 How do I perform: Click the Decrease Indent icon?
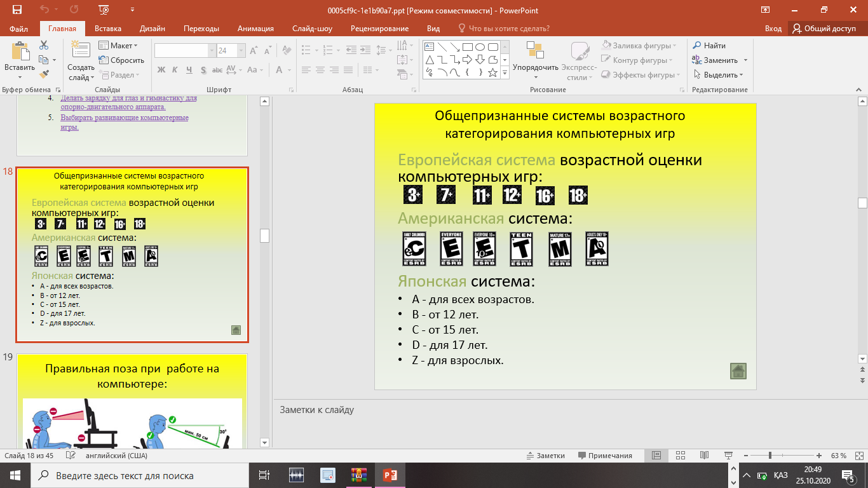pyautogui.click(x=351, y=51)
